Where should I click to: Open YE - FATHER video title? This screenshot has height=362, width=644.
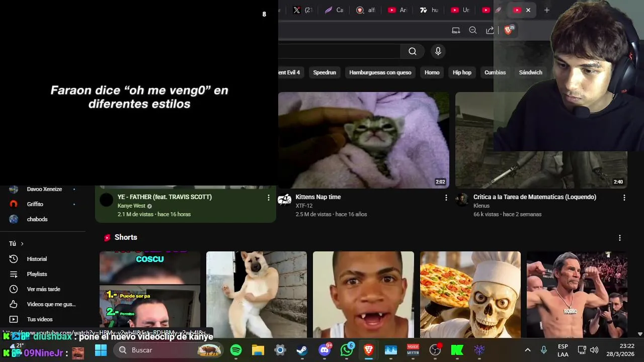click(165, 197)
